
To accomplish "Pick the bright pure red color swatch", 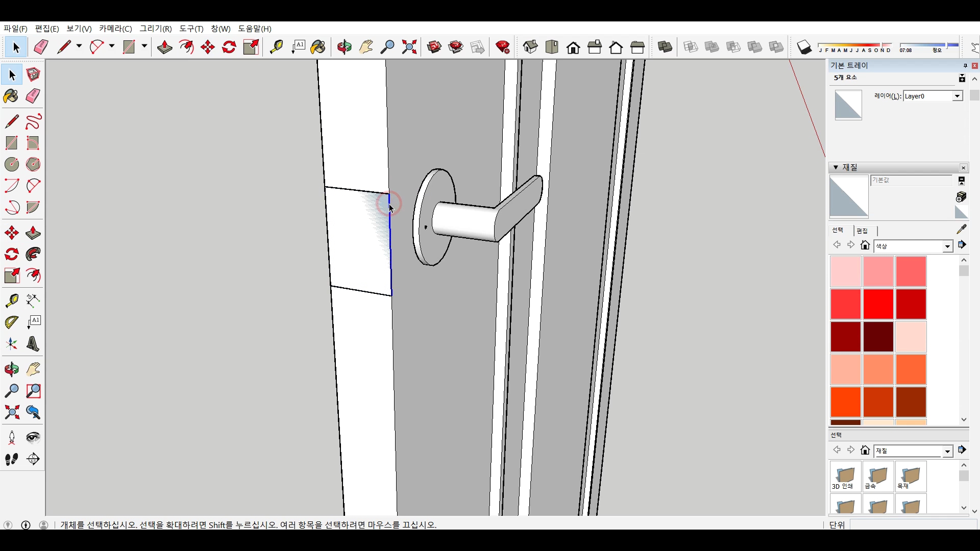I will [x=878, y=304].
